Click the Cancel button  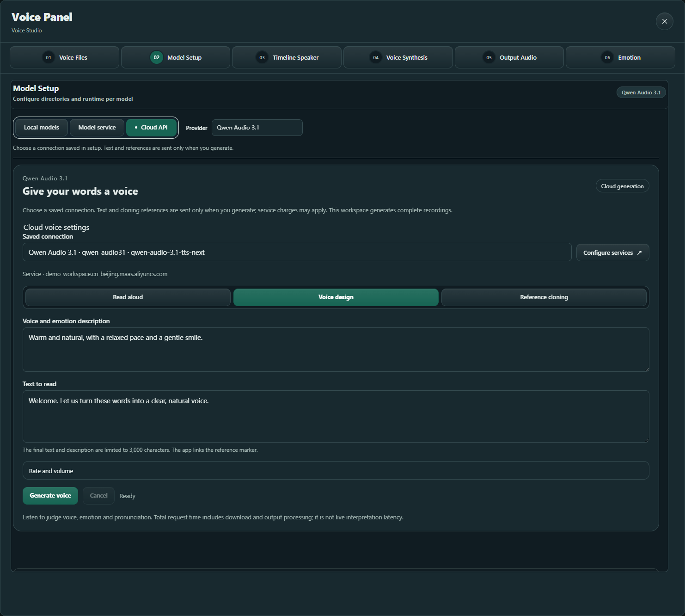pos(99,496)
